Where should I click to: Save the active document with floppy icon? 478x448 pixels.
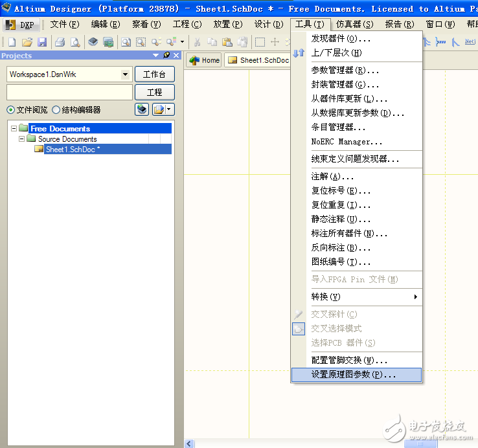[42, 41]
